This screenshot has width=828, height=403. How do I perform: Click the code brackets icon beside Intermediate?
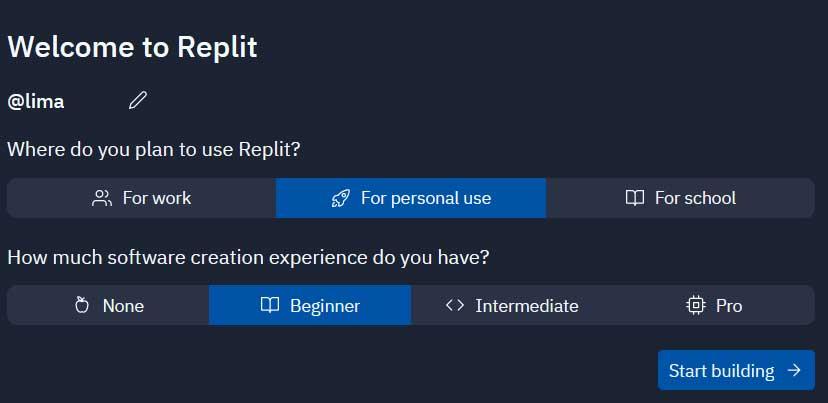455,305
